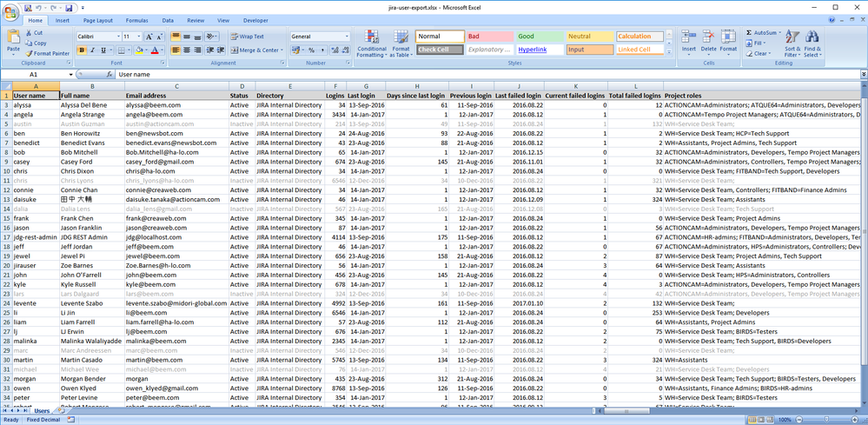The width and height of the screenshot is (868, 425).
Task: Click Wrap Text button
Action: [x=248, y=37]
